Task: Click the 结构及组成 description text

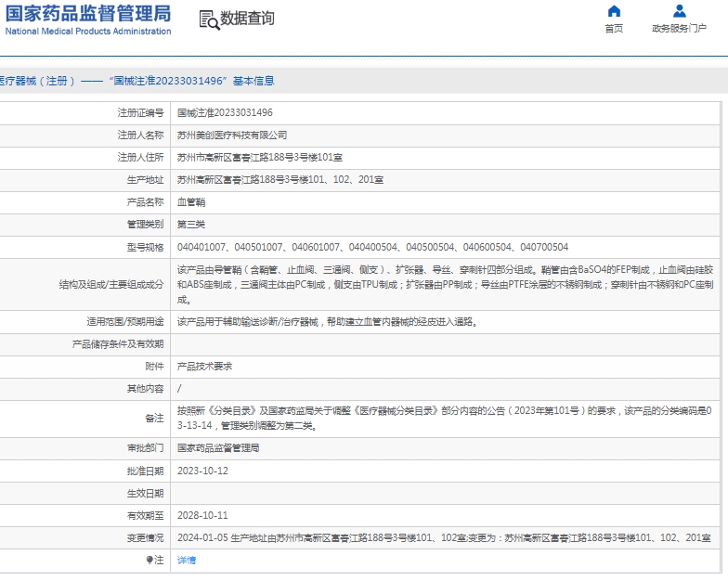Action: point(446,284)
